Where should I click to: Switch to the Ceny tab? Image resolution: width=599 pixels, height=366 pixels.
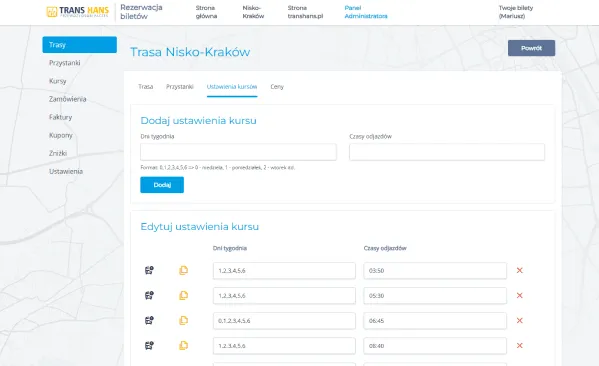coord(277,87)
